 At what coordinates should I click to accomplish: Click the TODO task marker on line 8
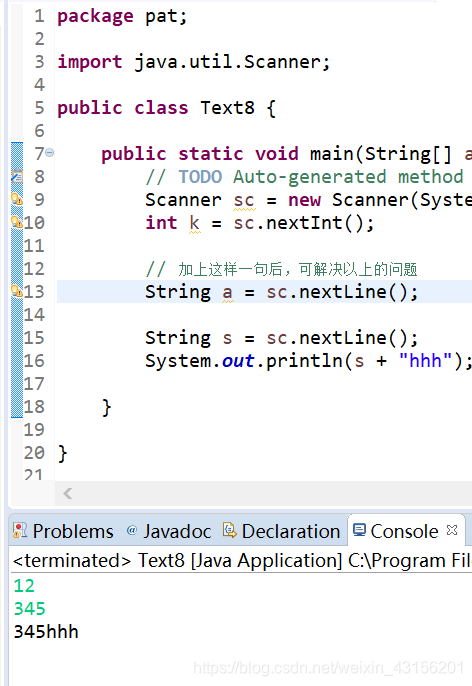pyautogui.click(x=17, y=176)
